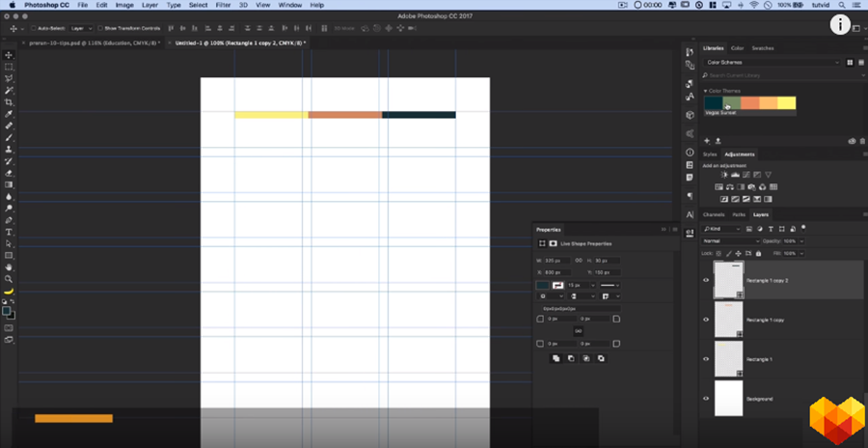
Task: Select the Type tool
Action: click(x=9, y=232)
